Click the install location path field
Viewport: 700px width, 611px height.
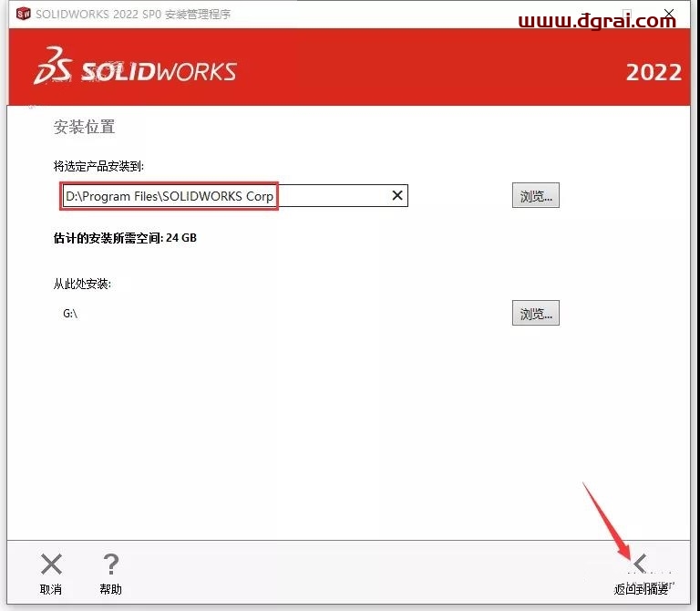coord(235,196)
